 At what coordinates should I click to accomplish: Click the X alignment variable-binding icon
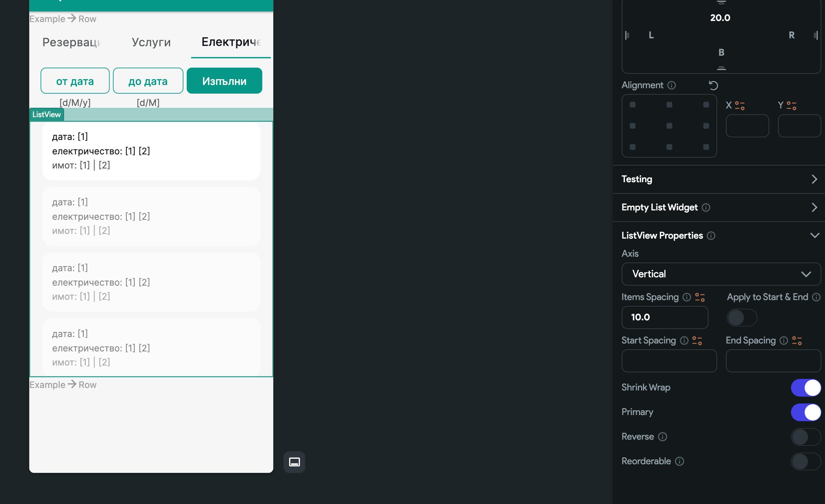click(x=740, y=106)
